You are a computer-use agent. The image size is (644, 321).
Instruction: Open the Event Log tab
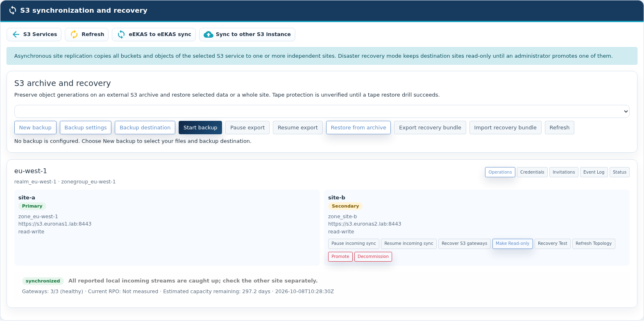click(x=594, y=172)
